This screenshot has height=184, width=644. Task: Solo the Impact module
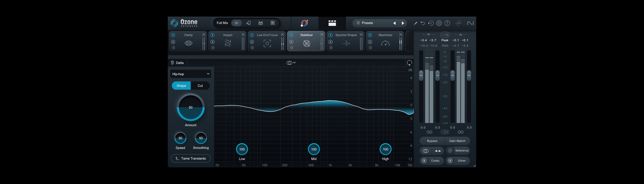pyautogui.click(x=212, y=42)
